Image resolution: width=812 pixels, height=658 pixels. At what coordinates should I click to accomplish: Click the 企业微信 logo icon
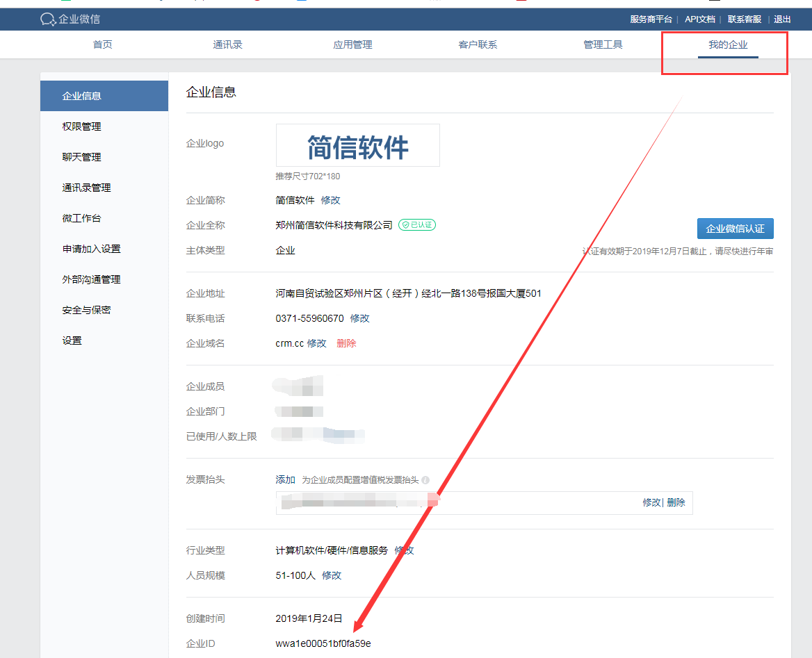[x=48, y=19]
